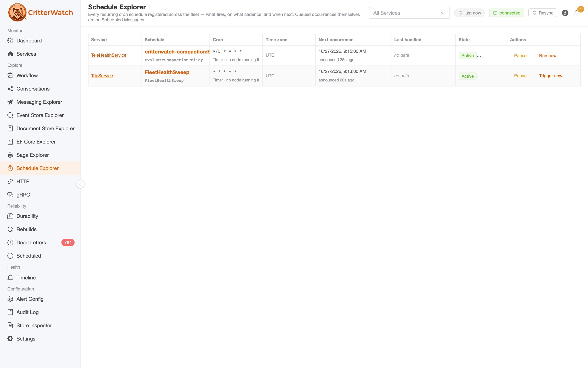Open the TeleHealthService link
Viewport: 588px width, 368px height.
[109, 55]
